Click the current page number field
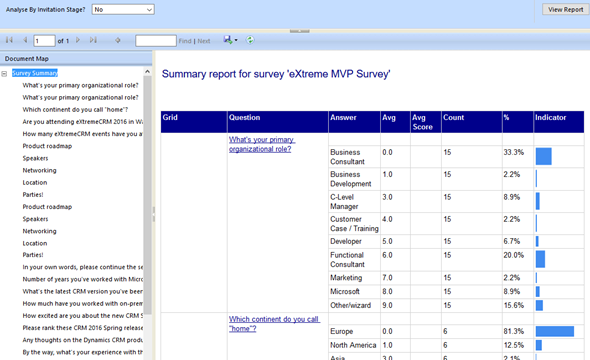This screenshot has height=360, width=590. coord(44,41)
